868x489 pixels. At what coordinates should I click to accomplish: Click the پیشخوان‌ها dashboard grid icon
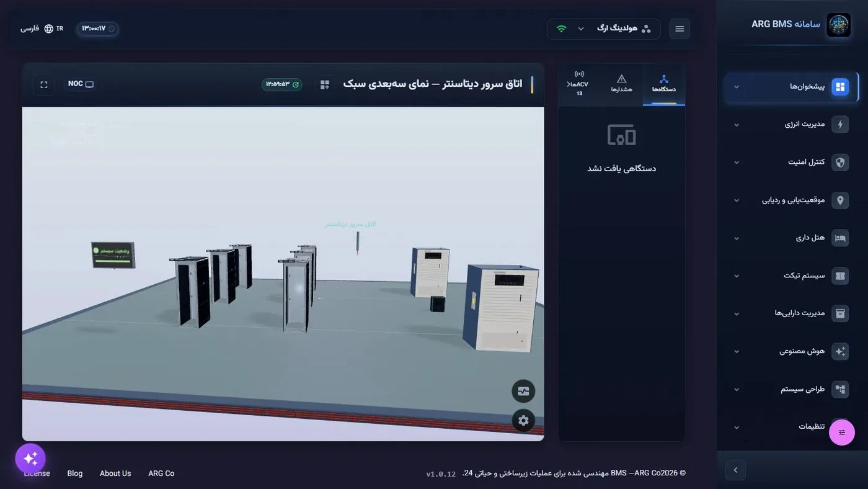[840, 87]
